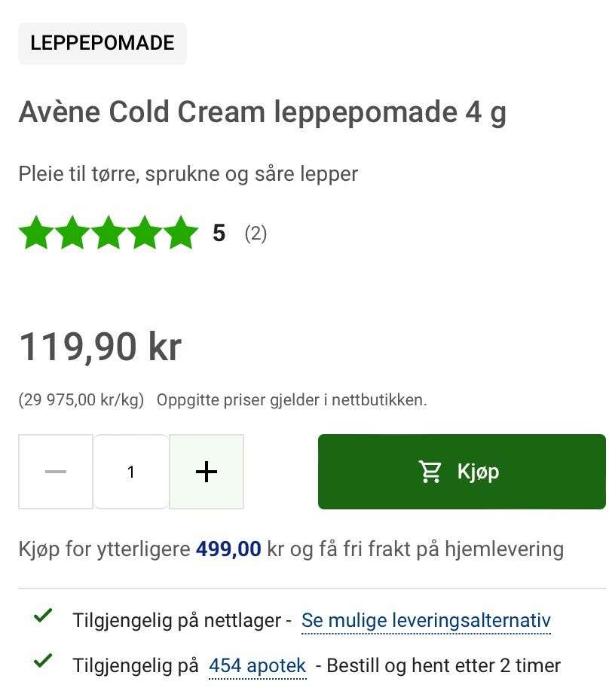Click the checkmark beside Tilgjengelig på nettlager
The height and width of the screenshot is (700, 609).
43,616
